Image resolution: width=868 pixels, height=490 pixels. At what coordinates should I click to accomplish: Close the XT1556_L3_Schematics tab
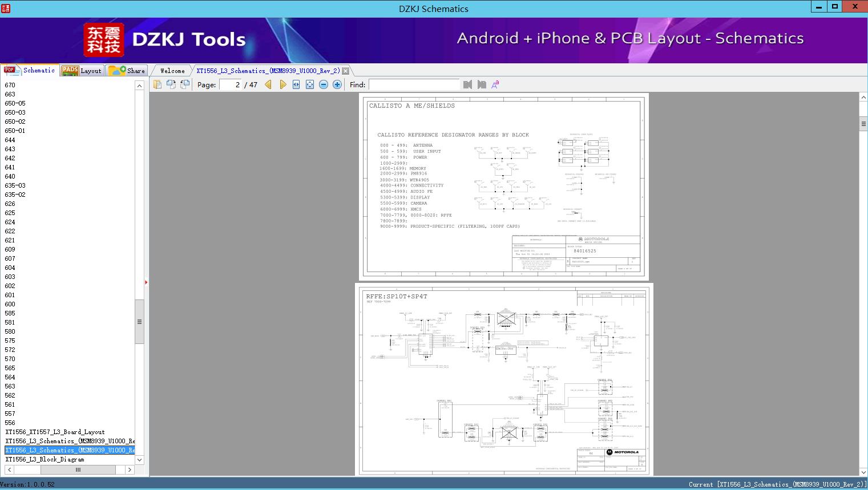click(345, 71)
